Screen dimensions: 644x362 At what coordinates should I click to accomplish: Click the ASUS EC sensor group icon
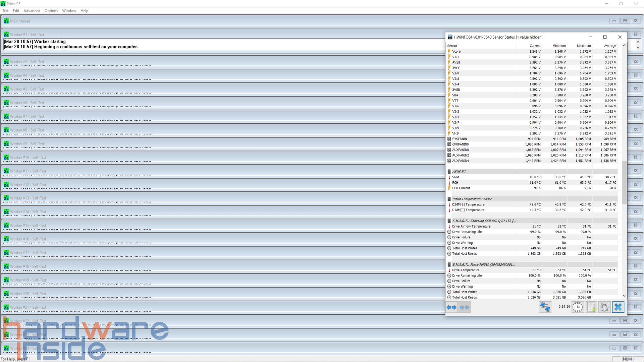coord(449,172)
